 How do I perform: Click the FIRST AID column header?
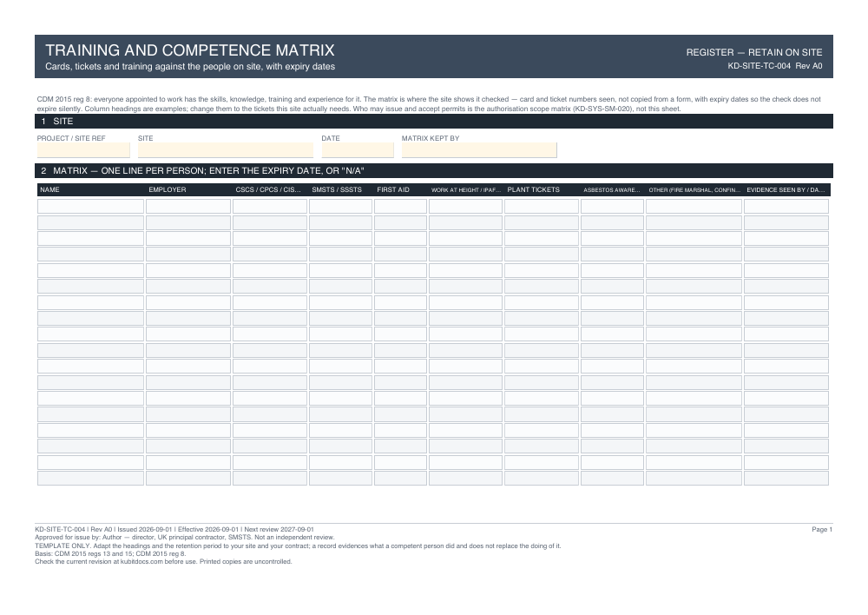[x=393, y=189]
